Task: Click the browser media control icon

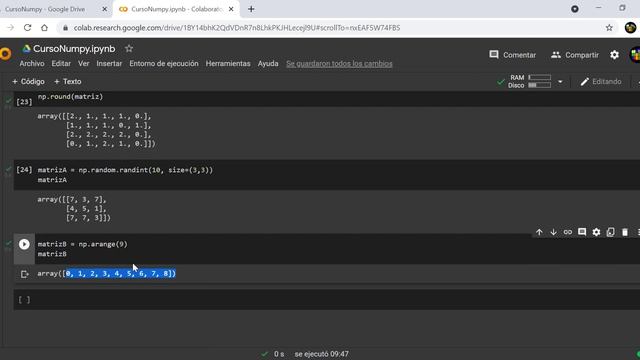Action: 575,9
